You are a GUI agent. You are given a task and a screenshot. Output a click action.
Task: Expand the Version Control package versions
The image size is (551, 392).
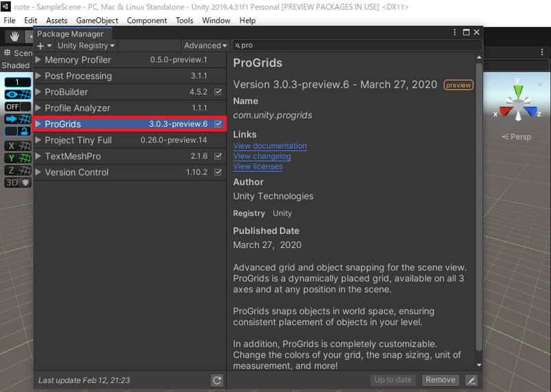click(x=39, y=172)
